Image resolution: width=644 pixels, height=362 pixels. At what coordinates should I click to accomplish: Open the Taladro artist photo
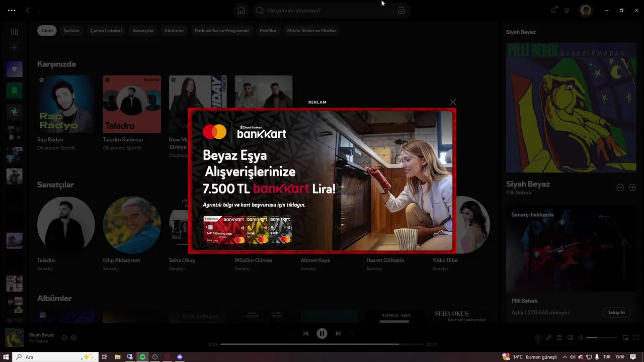pos(66,225)
